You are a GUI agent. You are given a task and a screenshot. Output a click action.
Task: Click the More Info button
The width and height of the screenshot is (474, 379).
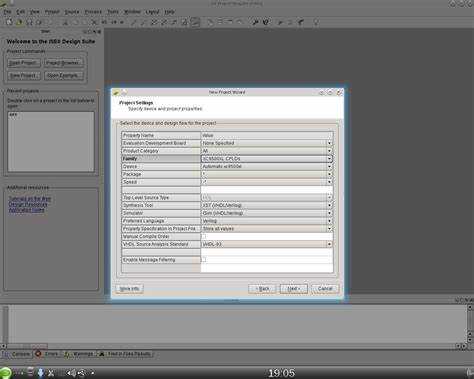(x=129, y=289)
